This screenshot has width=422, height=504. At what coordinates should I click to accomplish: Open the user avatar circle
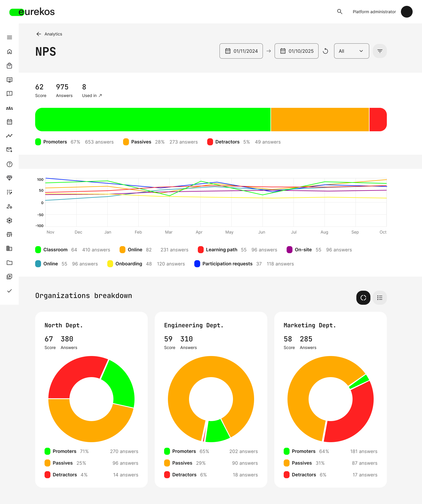407,12
